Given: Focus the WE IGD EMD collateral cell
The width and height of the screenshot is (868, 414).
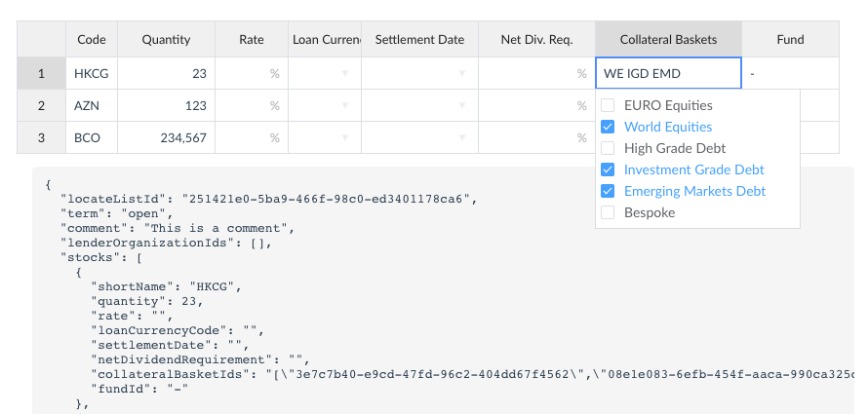Looking at the screenshot, I should click(x=668, y=73).
